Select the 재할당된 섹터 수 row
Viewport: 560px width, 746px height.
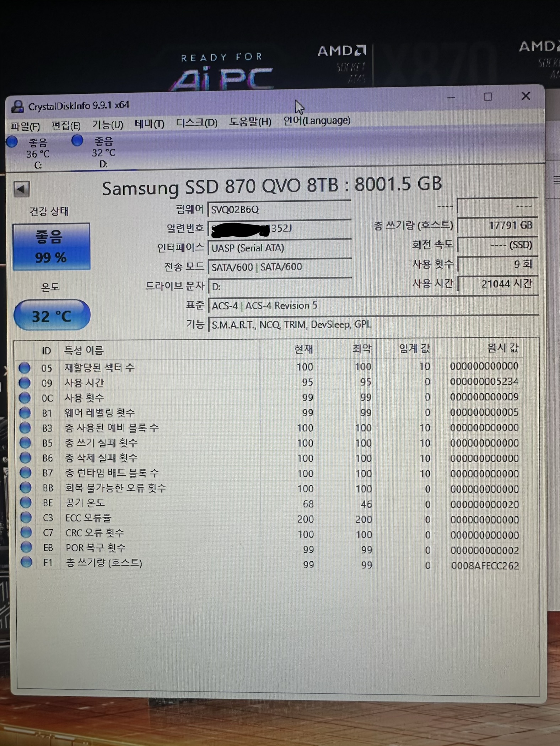pos(270,367)
